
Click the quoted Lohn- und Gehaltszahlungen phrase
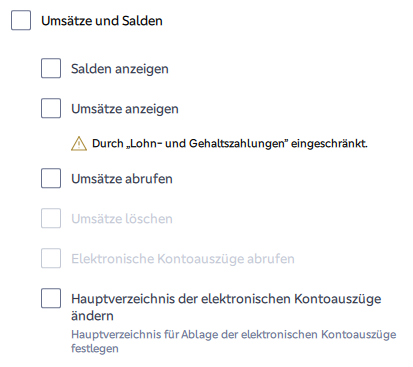pyautogui.click(x=207, y=144)
